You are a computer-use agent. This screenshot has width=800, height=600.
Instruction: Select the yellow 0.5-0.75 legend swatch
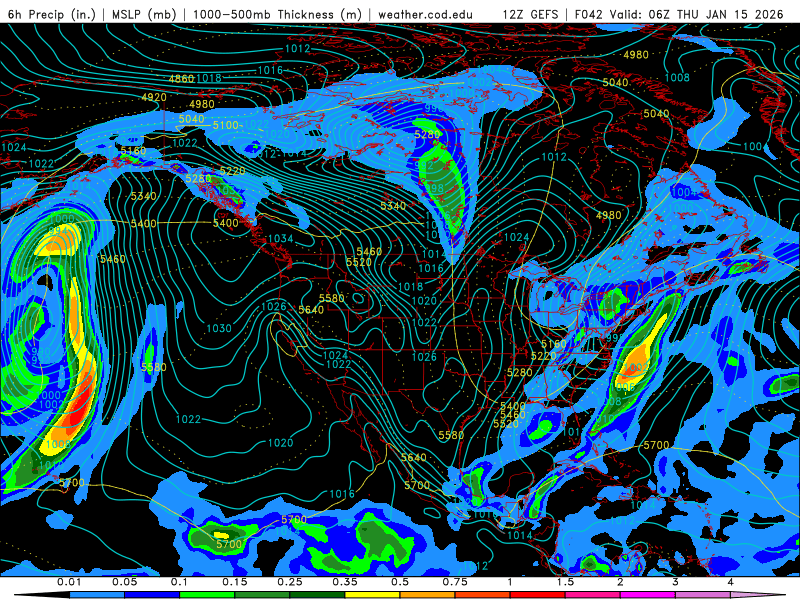372,595
